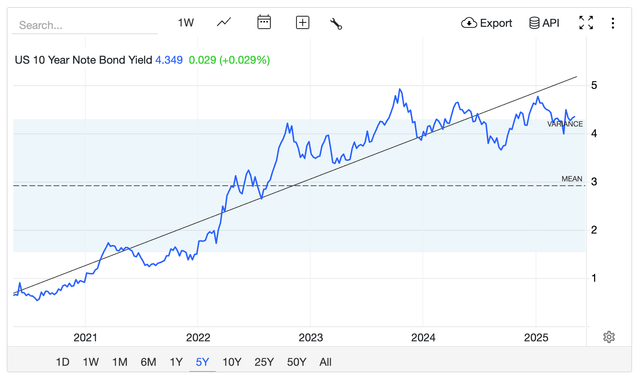Show the 50Y time range
This screenshot has height=381, width=640.
point(296,362)
